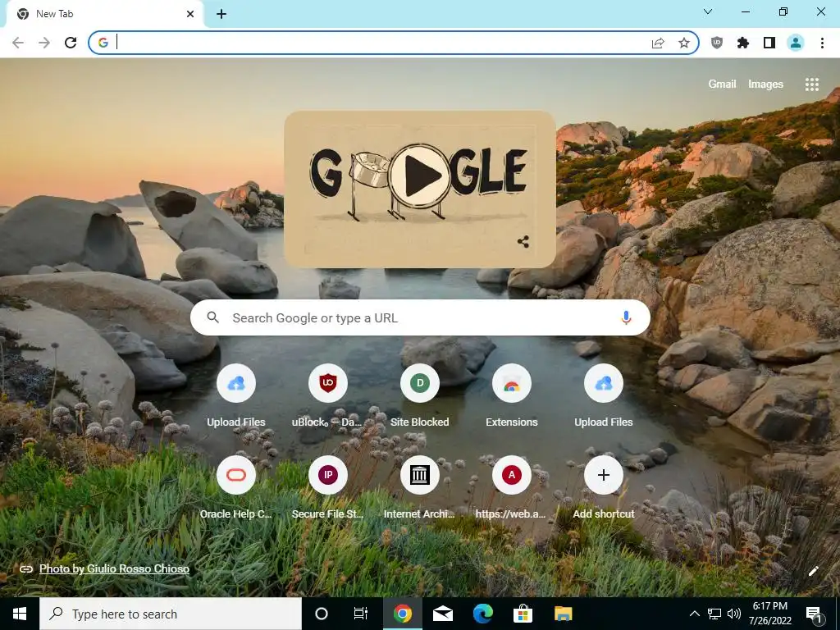Open a new tab with the plus button
840x630 pixels.
click(221, 14)
